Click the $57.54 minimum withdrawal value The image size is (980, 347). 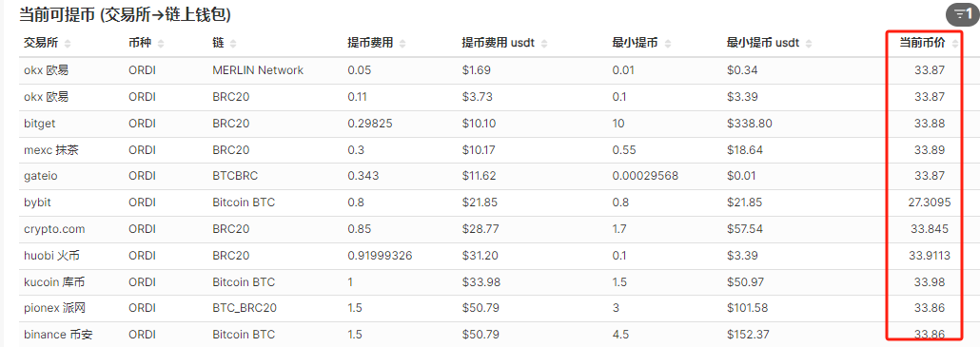pos(745,229)
